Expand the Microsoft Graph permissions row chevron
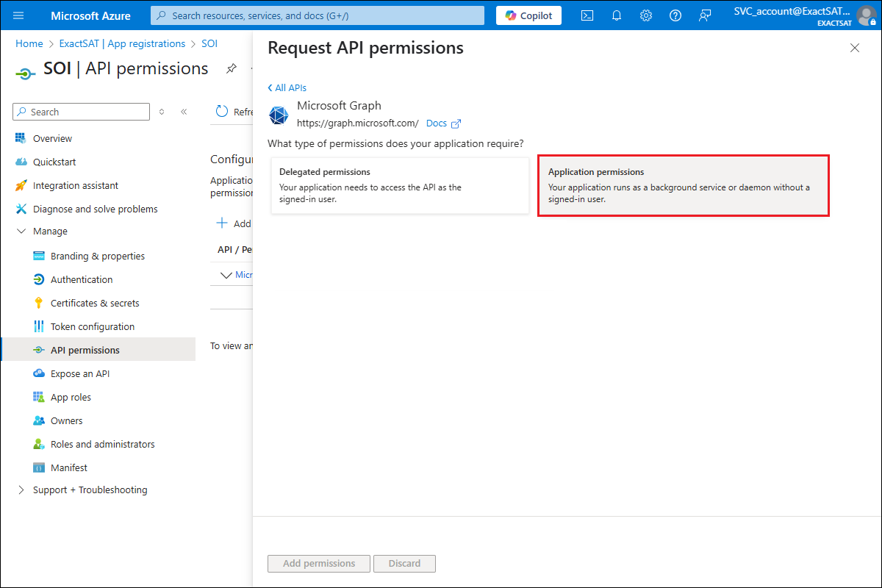This screenshot has height=588, width=882. 226,275
